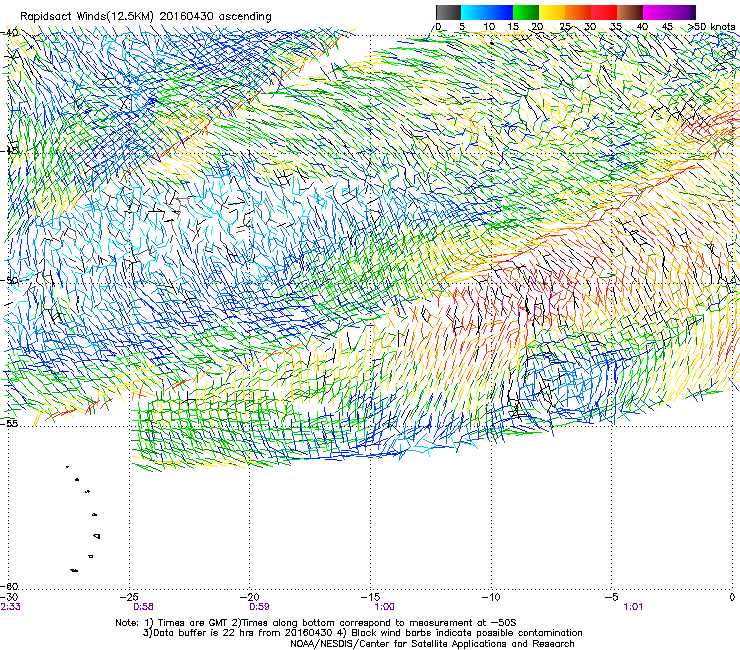Select the purple time label "1:00"
Image resolution: width=740 pixels, height=650 pixels.
[385, 607]
